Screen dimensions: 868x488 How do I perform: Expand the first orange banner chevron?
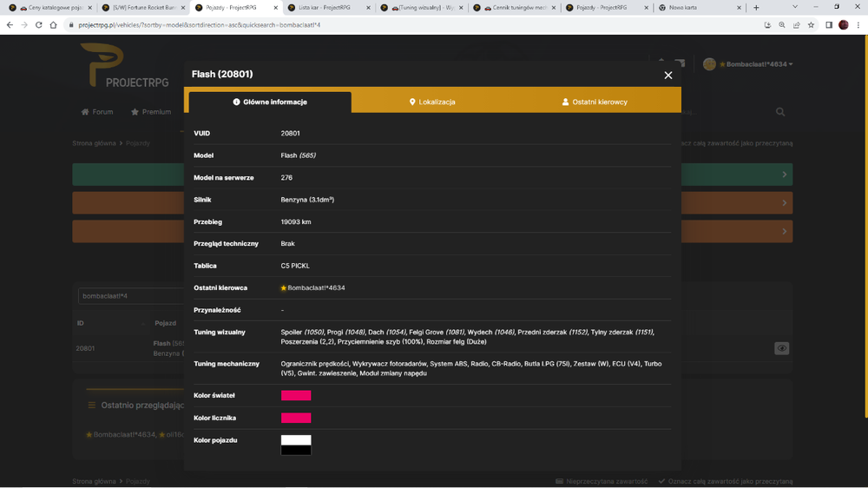pos(785,202)
